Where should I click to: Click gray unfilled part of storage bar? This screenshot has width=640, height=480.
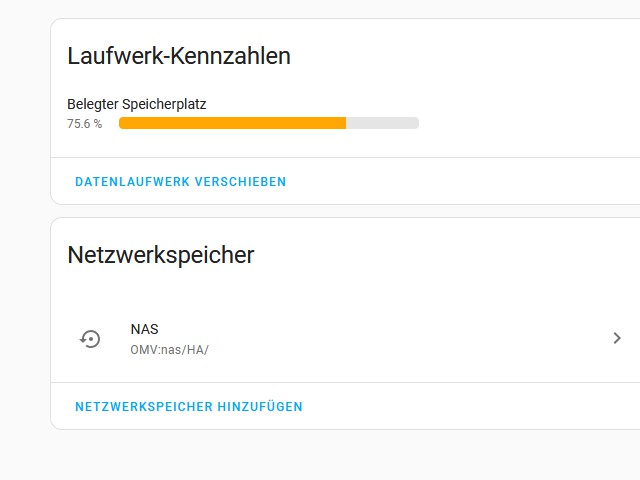click(x=382, y=123)
